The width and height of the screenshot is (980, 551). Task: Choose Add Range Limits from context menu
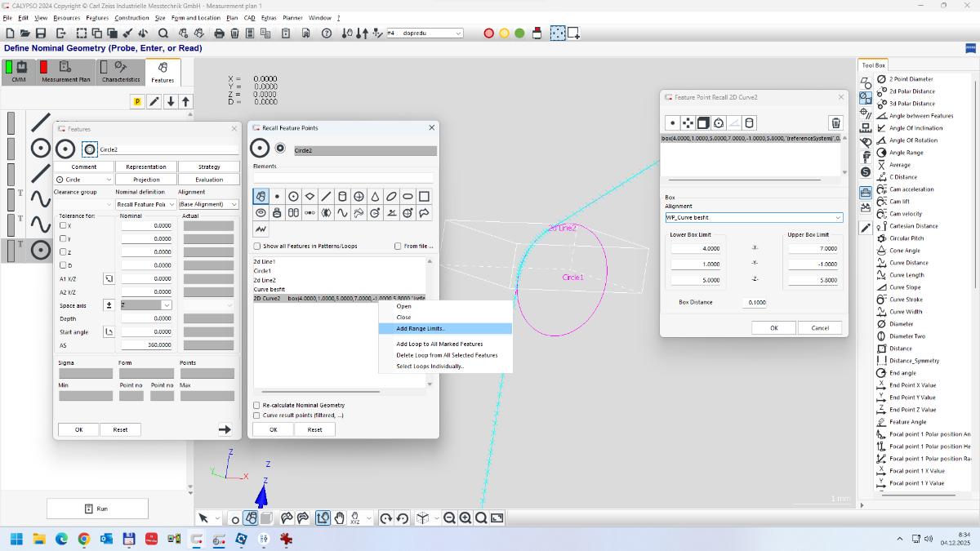click(421, 328)
